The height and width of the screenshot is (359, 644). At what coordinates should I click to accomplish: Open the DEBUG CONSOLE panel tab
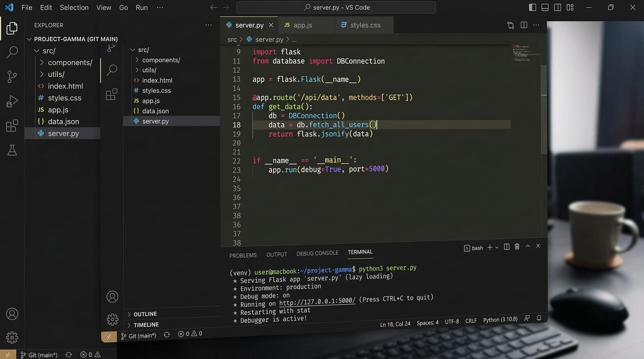(x=317, y=253)
